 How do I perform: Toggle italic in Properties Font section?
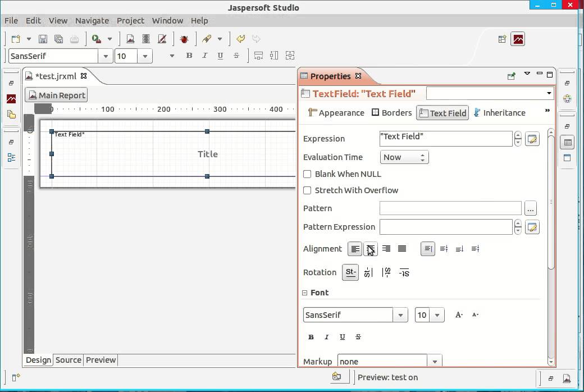pos(327,337)
